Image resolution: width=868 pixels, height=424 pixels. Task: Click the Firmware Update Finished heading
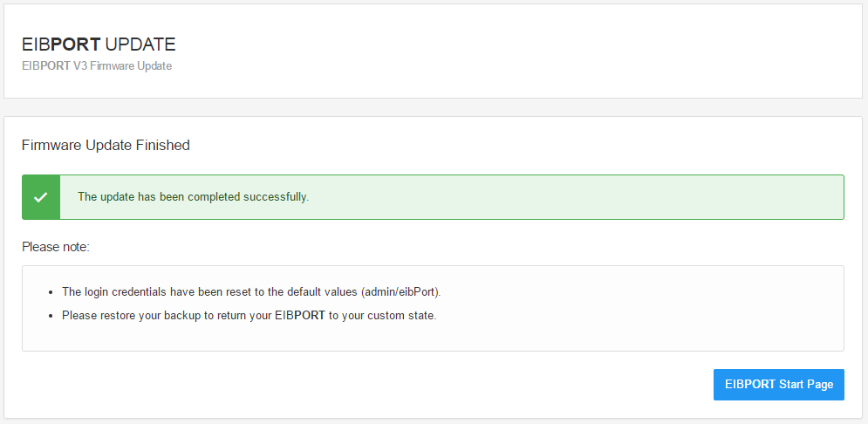pyautogui.click(x=106, y=146)
